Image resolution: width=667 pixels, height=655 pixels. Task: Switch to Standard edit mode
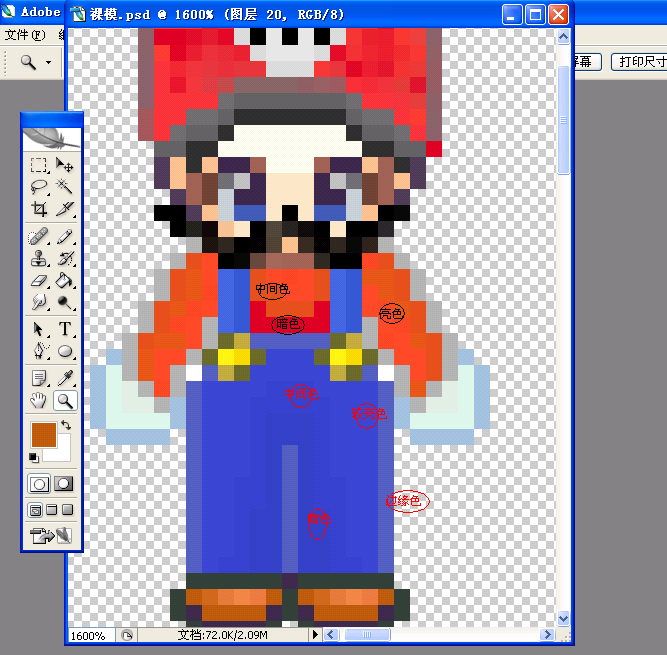click(x=39, y=484)
